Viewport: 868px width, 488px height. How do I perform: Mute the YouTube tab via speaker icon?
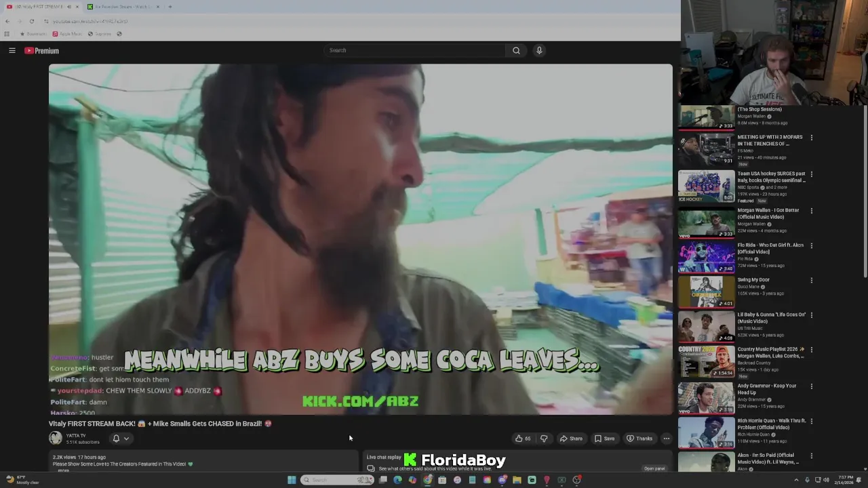pyautogui.click(x=68, y=7)
